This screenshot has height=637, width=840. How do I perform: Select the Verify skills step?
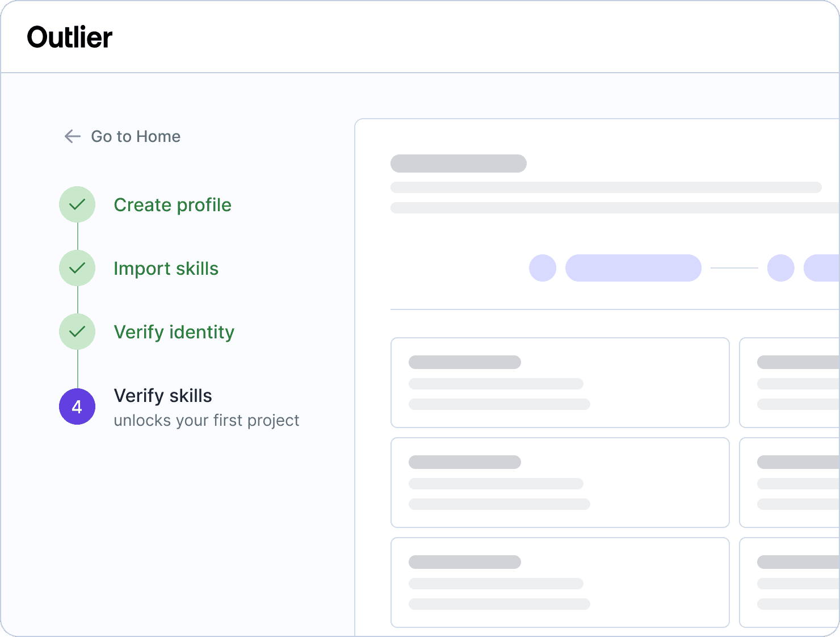pyautogui.click(x=163, y=396)
